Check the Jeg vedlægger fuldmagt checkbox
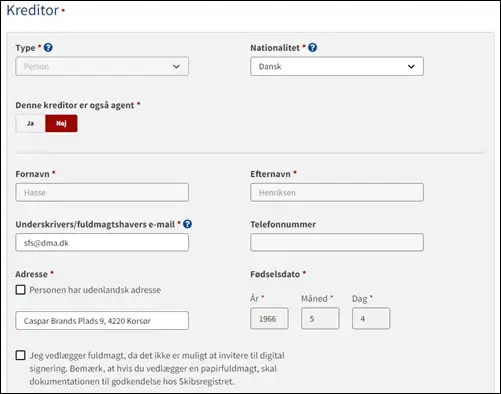 click(20, 355)
